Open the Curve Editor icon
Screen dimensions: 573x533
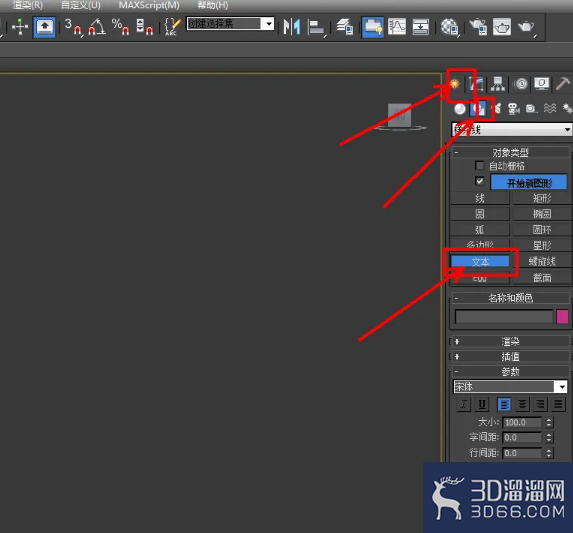397,27
